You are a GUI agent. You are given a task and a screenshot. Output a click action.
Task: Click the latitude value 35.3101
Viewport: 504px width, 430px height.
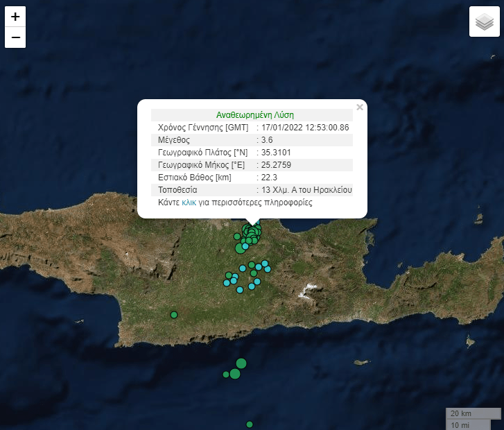(x=275, y=153)
